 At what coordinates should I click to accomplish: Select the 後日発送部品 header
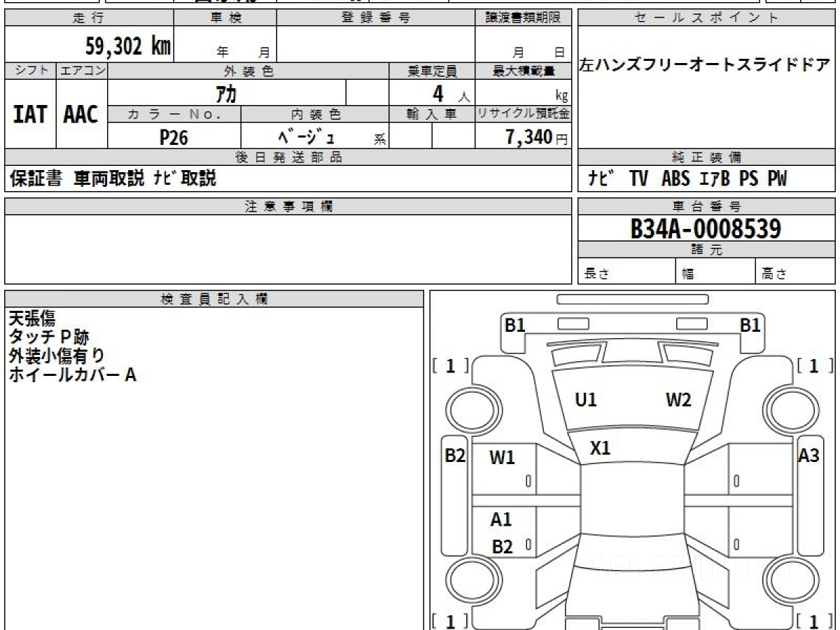pyautogui.click(x=288, y=157)
